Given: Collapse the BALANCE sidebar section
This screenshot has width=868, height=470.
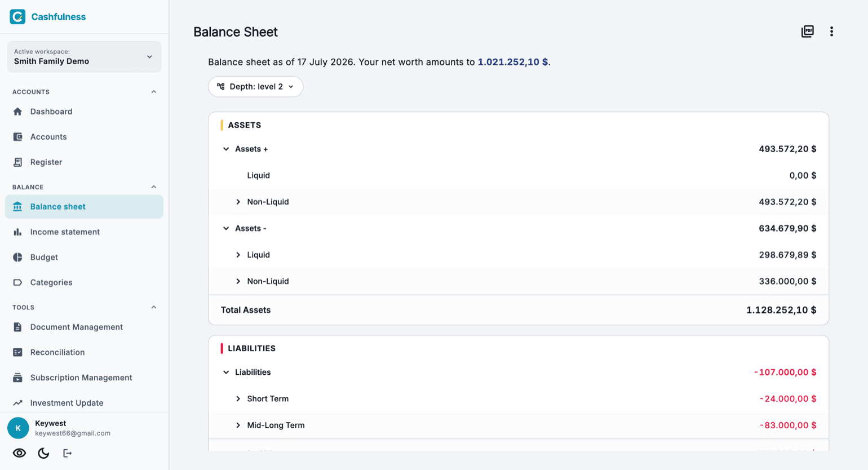Looking at the screenshot, I should tap(154, 187).
